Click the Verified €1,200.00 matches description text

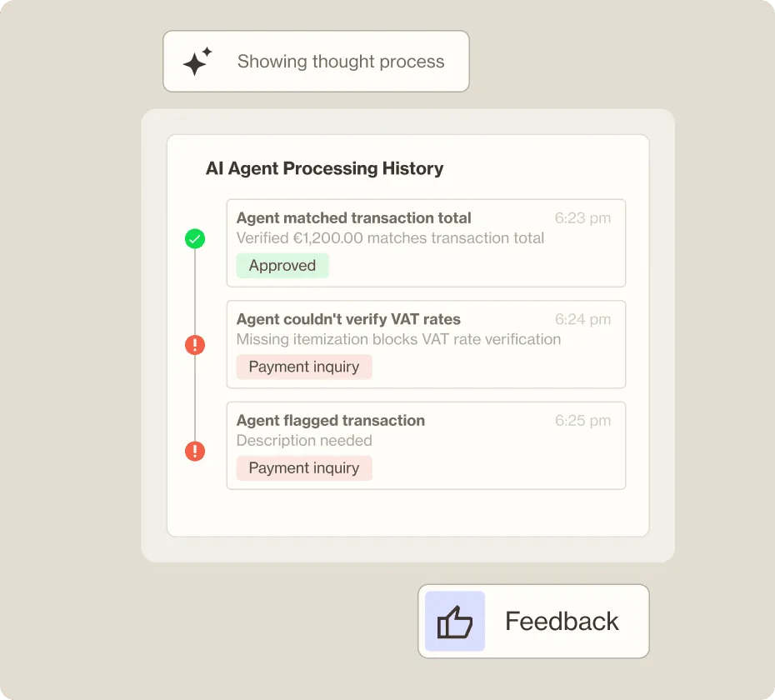tap(390, 238)
